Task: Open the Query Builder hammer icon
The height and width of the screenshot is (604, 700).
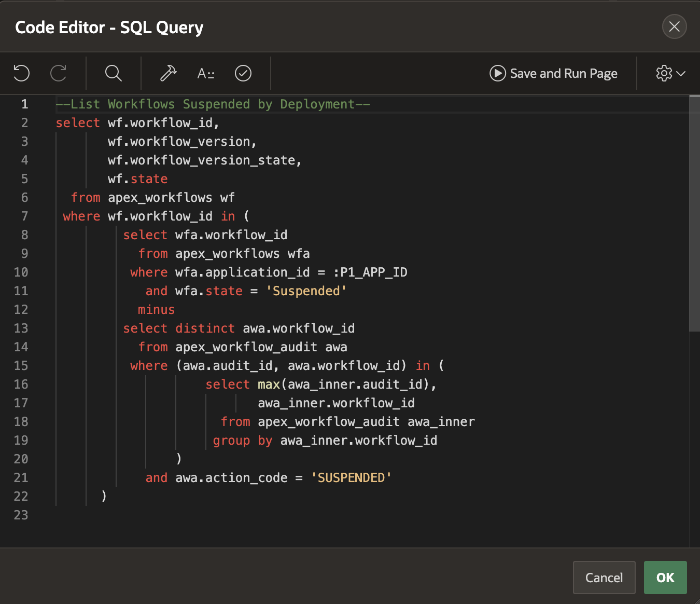Action: pos(169,73)
